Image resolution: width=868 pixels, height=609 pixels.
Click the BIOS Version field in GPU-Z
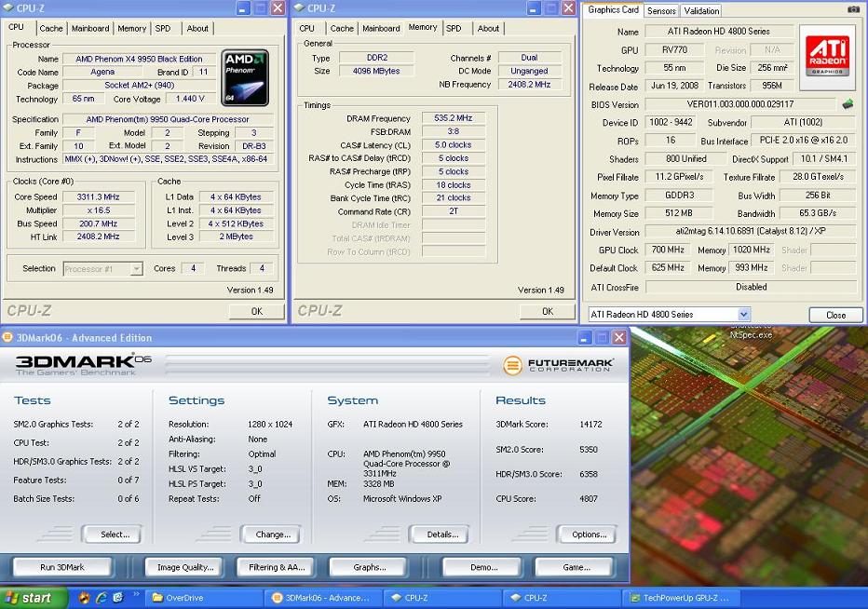pyautogui.click(x=739, y=104)
